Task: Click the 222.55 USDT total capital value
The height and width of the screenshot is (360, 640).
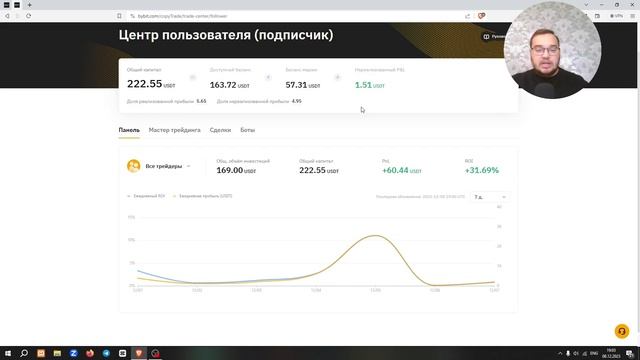Action: pyautogui.click(x=151, y=84)
